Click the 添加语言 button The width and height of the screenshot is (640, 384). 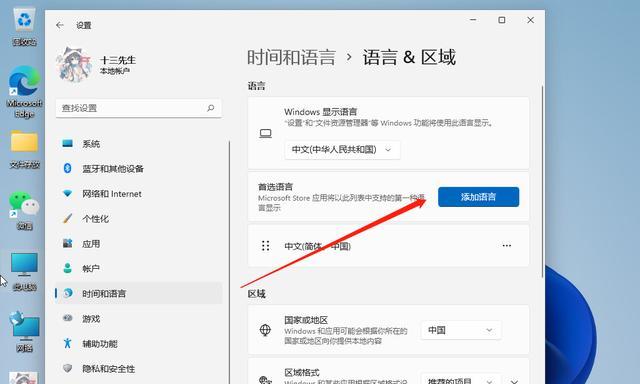(x=478, y=197)
